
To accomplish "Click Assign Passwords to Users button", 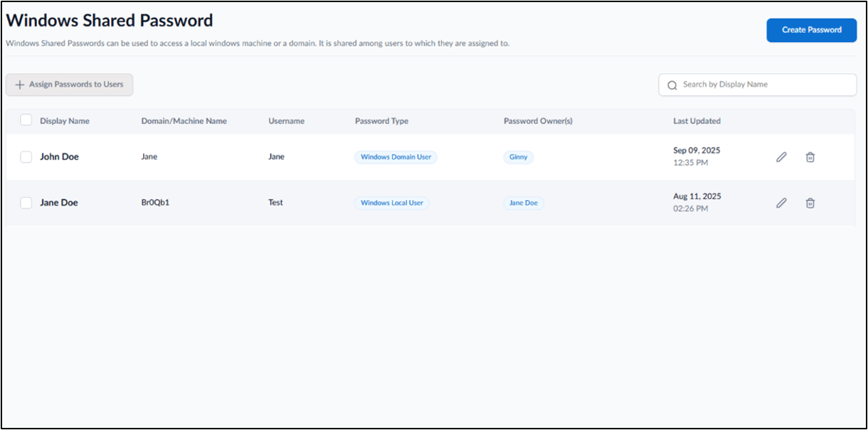I will (x=69, y=85).
